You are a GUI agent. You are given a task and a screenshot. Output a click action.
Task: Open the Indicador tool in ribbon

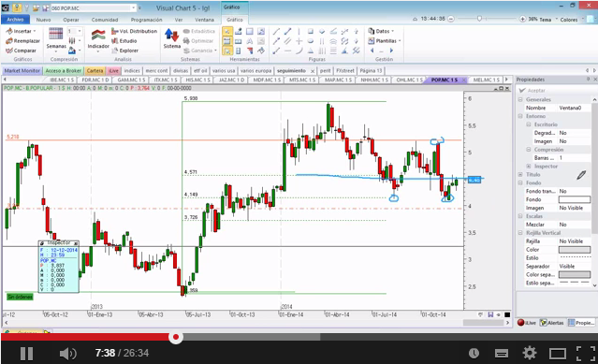coord(98,39)
